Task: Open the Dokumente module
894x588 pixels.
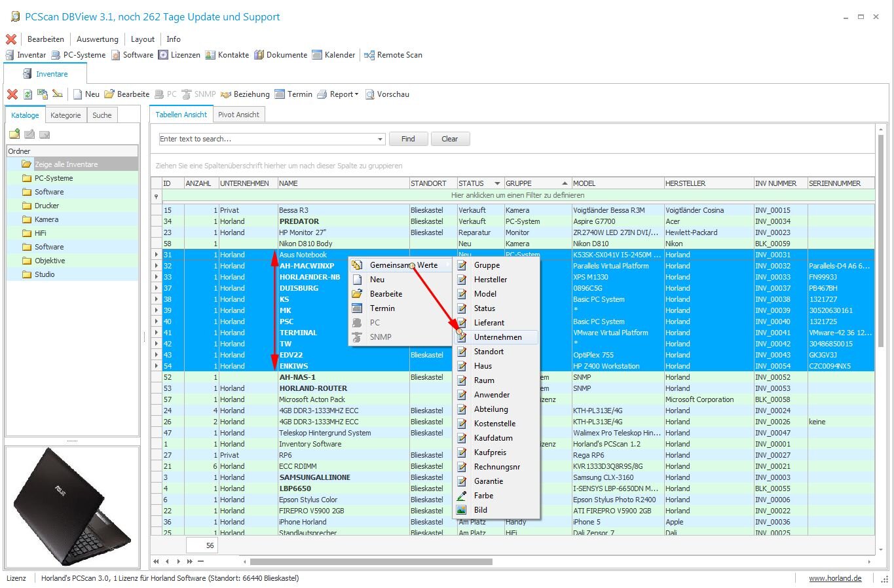Action: [281, 55]
